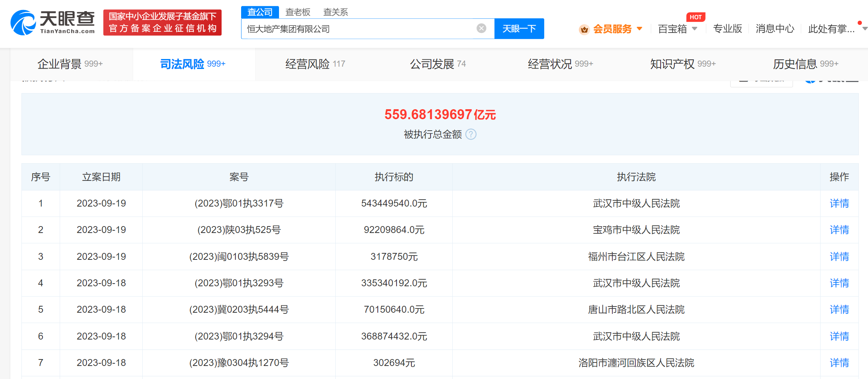Expand the 百宝箱 dropdown arrow
868x379 pixels.
click(695, 29)
